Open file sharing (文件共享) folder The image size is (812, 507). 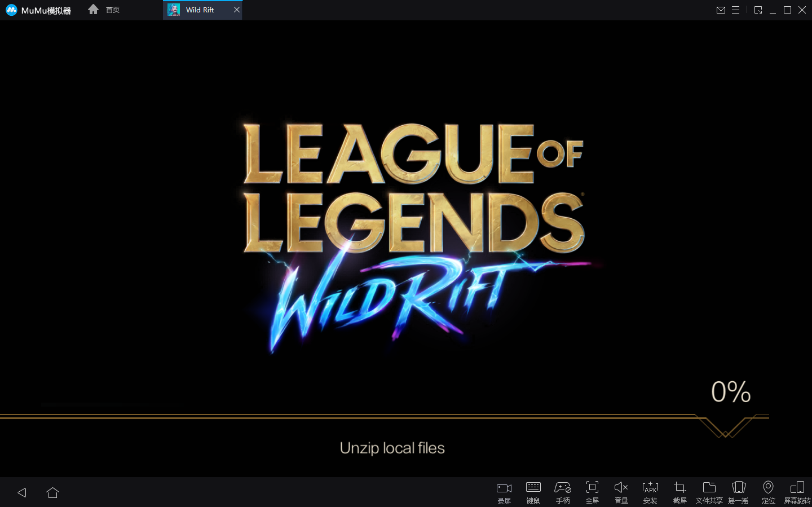click(x=709, y=492)
